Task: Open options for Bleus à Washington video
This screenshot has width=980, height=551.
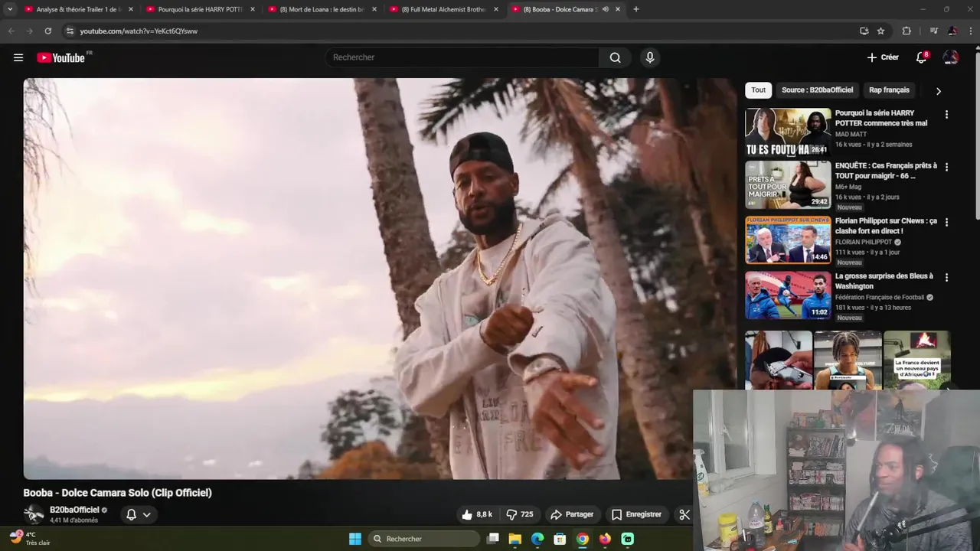Action: 946,277
